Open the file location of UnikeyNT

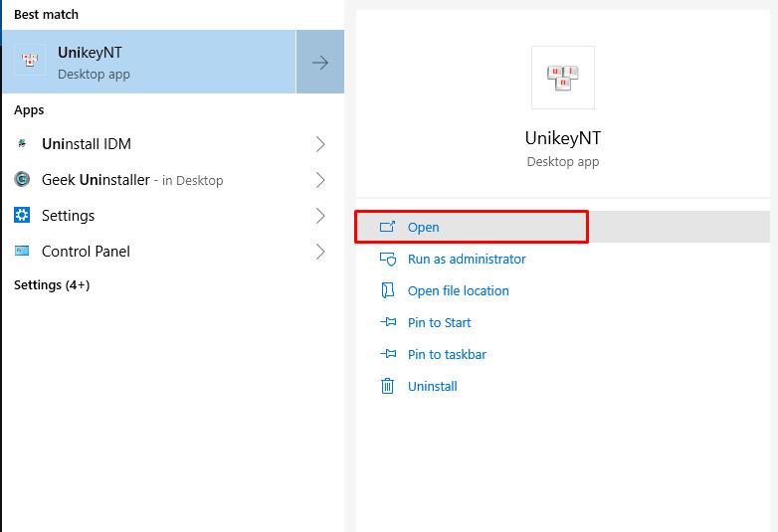coord(458,290)
